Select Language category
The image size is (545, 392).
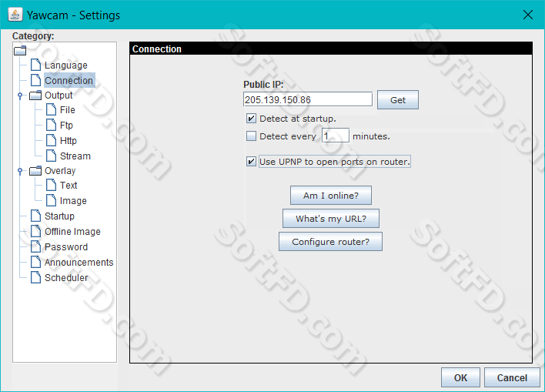click(x=66, y=65)
